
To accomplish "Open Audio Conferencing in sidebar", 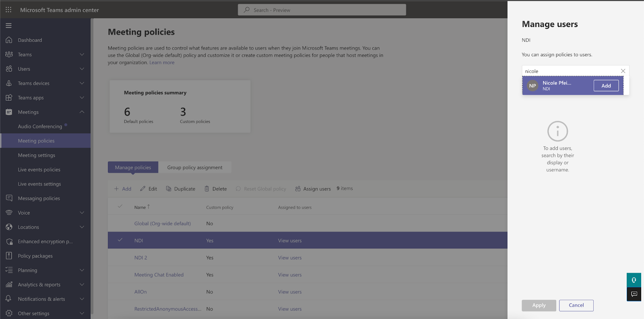I will coord(40,126).
